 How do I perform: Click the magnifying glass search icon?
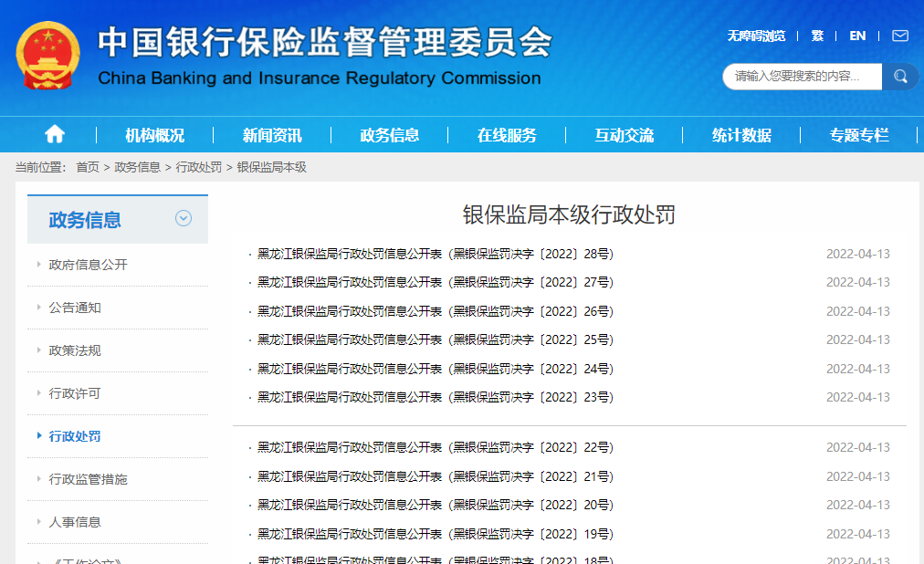click(x=900, y=77)
